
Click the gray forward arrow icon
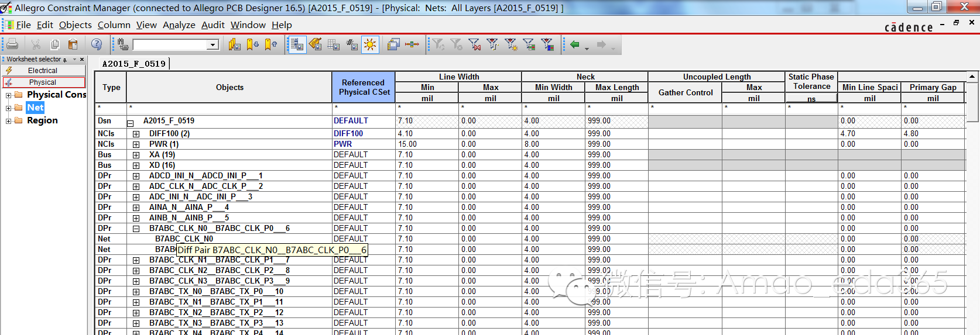click(601, 44)
